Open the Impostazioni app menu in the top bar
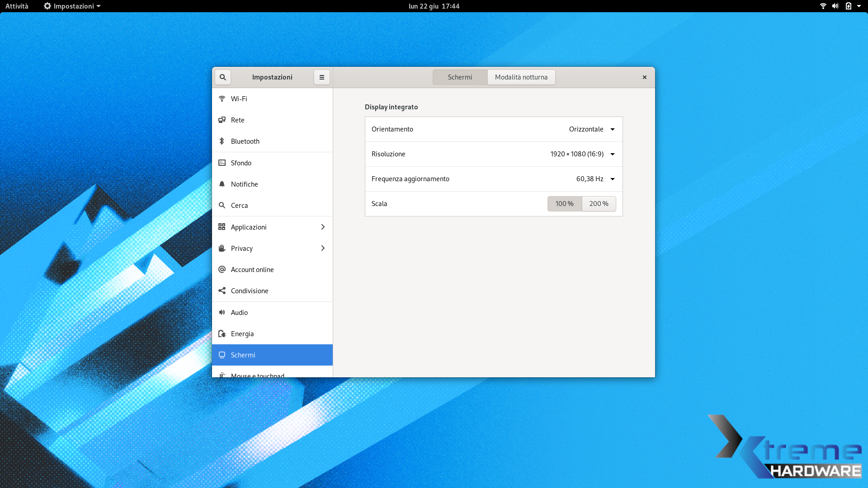The image size is (868, 488). [72, 6]
